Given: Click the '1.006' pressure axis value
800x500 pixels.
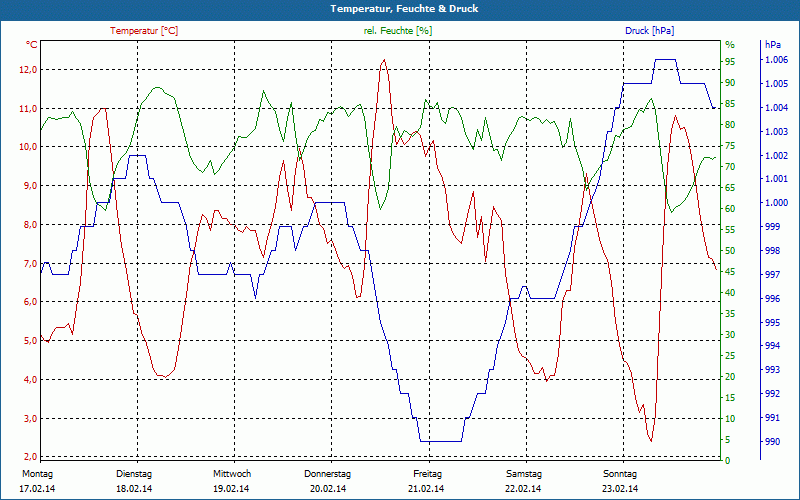Looking at the screenshot, I should tap(776, 60).
